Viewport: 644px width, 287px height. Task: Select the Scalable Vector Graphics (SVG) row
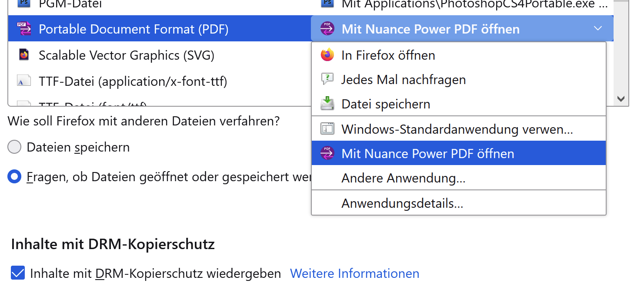coord(126,55)
